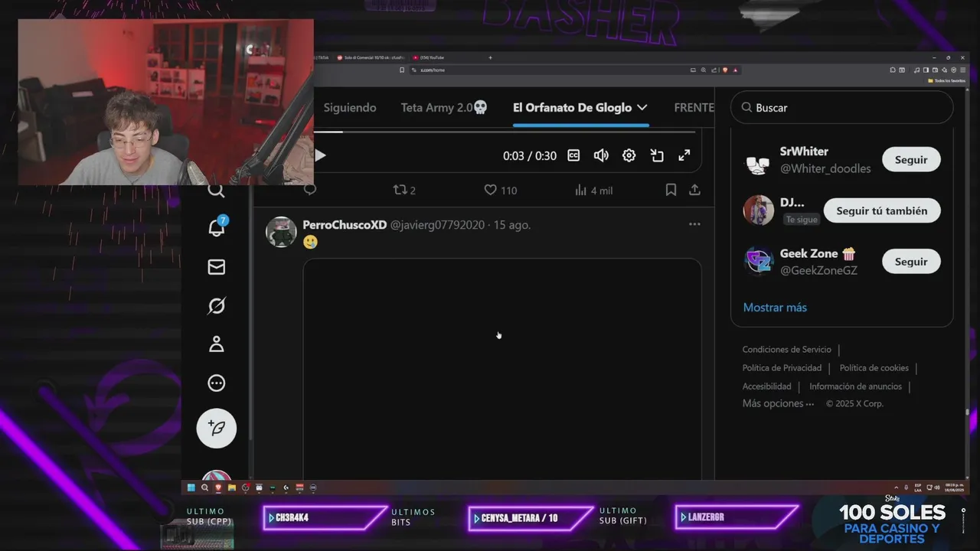Mute the video with speaker icon

click(x=601, y=155)
